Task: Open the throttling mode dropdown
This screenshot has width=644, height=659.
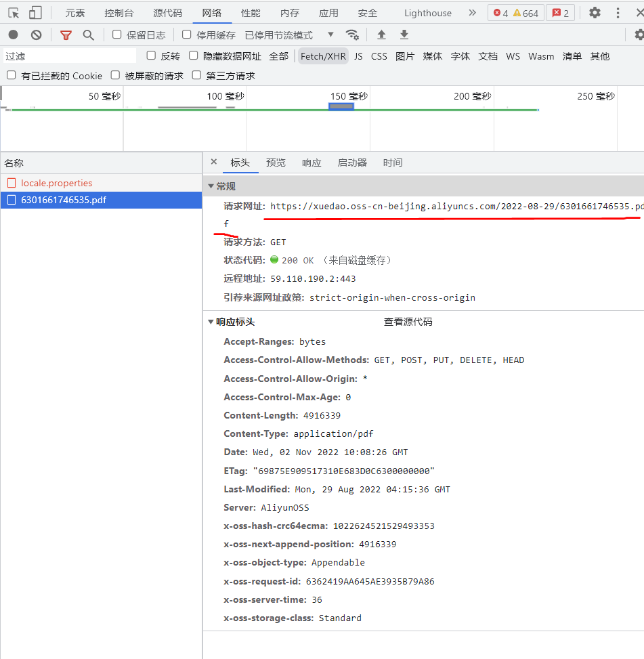Action: 290,35
